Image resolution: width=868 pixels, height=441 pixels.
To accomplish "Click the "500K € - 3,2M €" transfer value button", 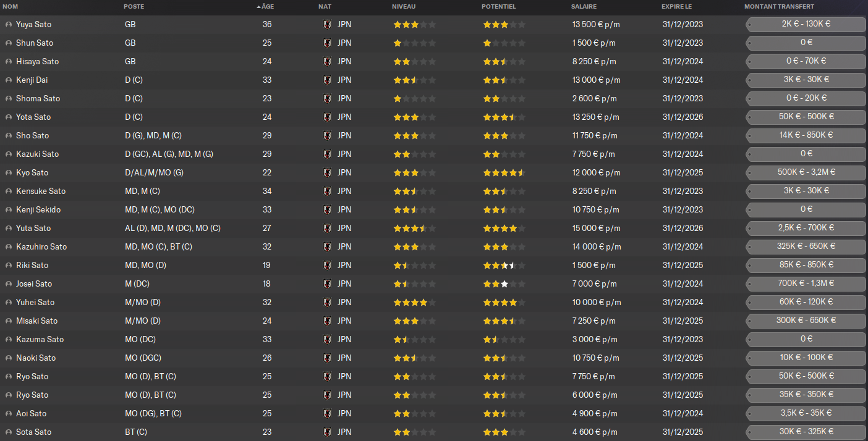I will click(806, 172).
